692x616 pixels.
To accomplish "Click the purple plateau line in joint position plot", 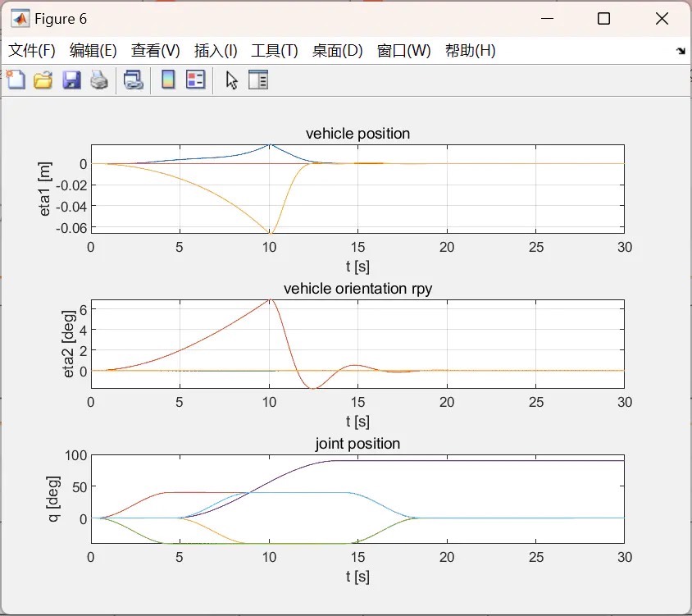I will [x=479, y=461].
